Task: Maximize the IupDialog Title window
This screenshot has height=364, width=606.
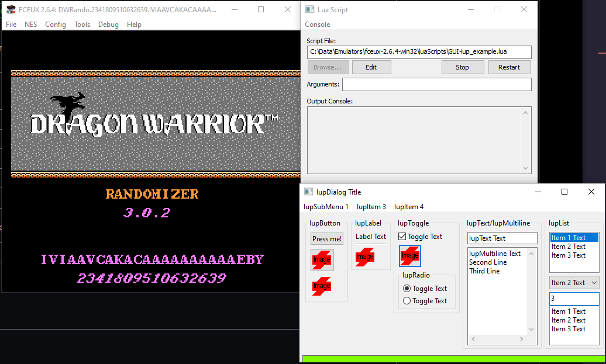Action: click(564, 192)
